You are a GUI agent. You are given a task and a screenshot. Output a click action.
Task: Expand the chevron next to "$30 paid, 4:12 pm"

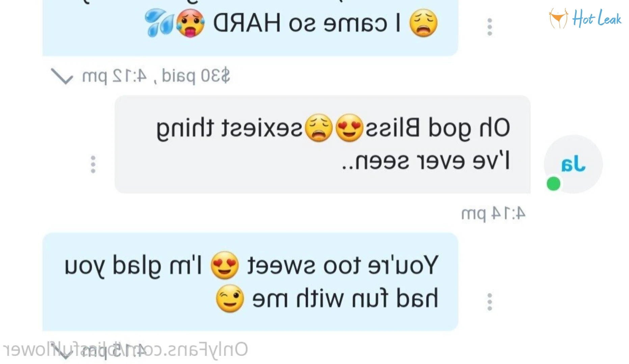pyautogui.click(x=62, y=76)
